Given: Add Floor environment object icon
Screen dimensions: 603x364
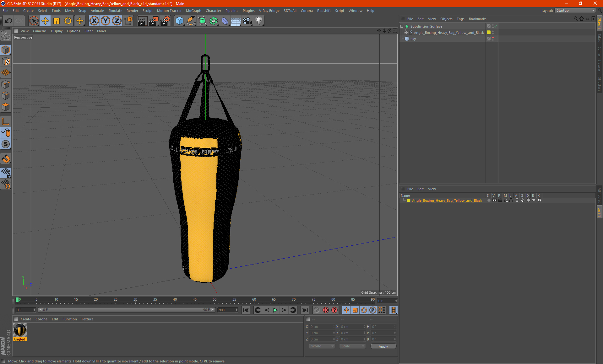Looking at the screenshot, I should 236,21.
